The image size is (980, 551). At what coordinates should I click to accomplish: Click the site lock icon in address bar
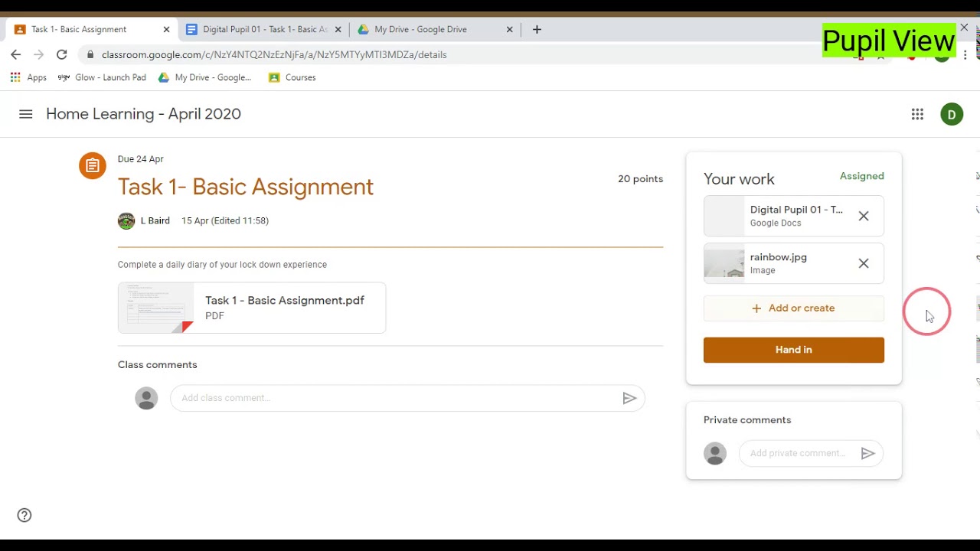pyautogui.click(x=90, y=54)
